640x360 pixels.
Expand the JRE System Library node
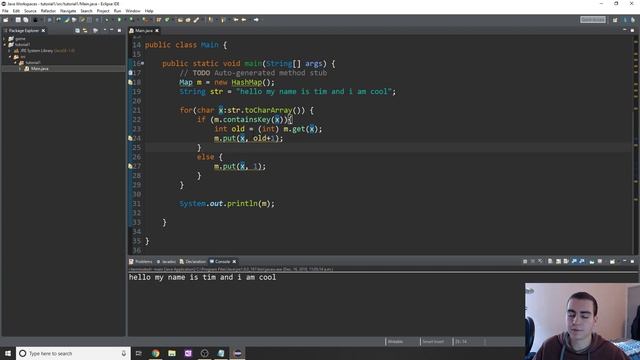click(x=10, y=51)
